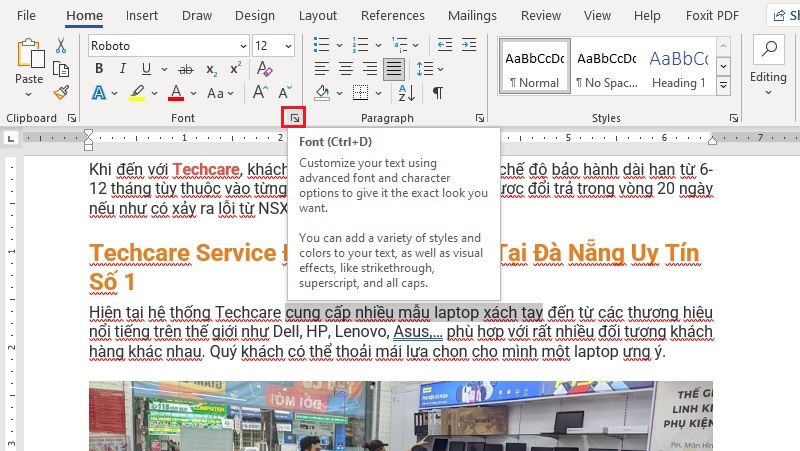Toggle Strikethrough formatting

[186, 69]
